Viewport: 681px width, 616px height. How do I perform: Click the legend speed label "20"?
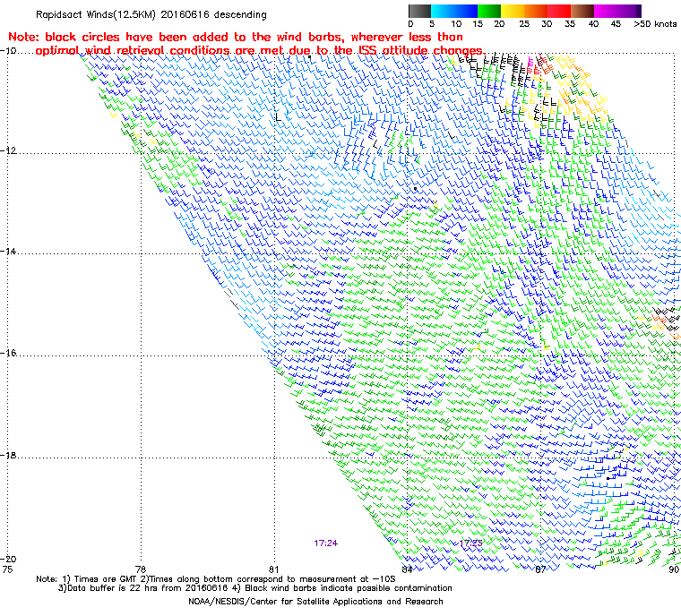pyautogui.click(x=500, y=24)
